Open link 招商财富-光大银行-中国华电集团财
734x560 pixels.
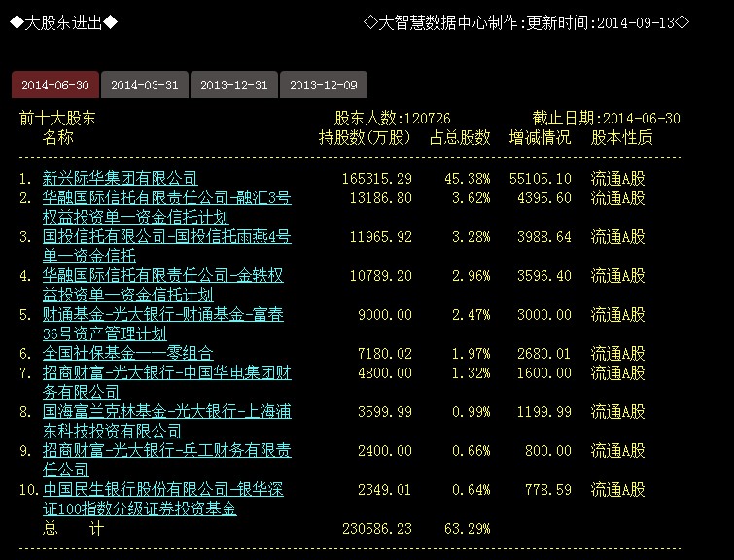(166, 372)
